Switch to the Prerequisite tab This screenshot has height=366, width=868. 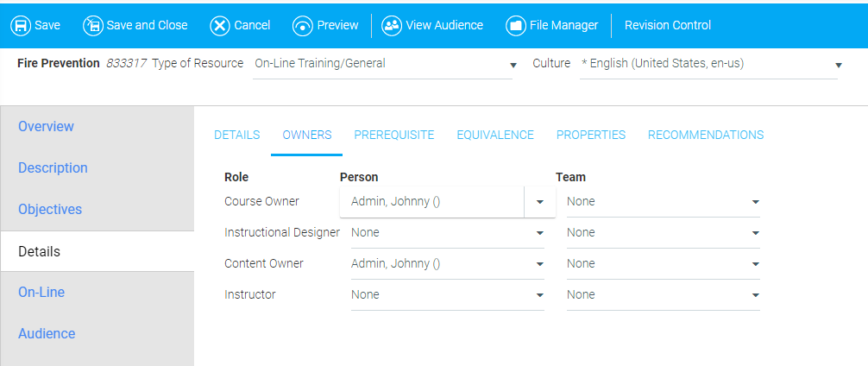coord(393,136)
